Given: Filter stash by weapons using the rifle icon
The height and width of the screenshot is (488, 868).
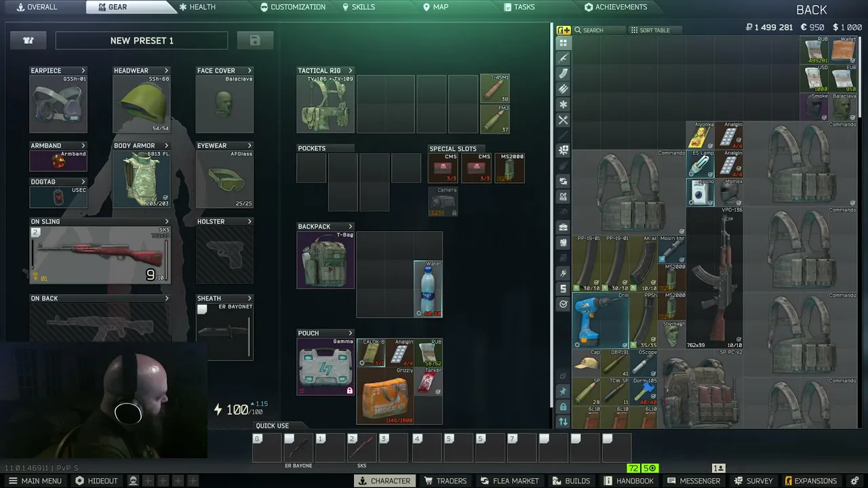Looking at the screenshot, I should click(x=563, y=58).
